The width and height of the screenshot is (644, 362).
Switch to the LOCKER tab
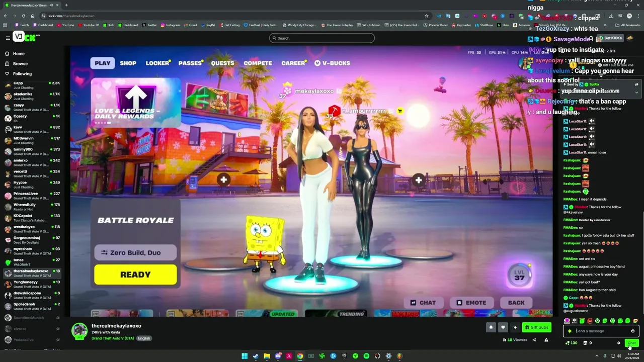(157, 63)
